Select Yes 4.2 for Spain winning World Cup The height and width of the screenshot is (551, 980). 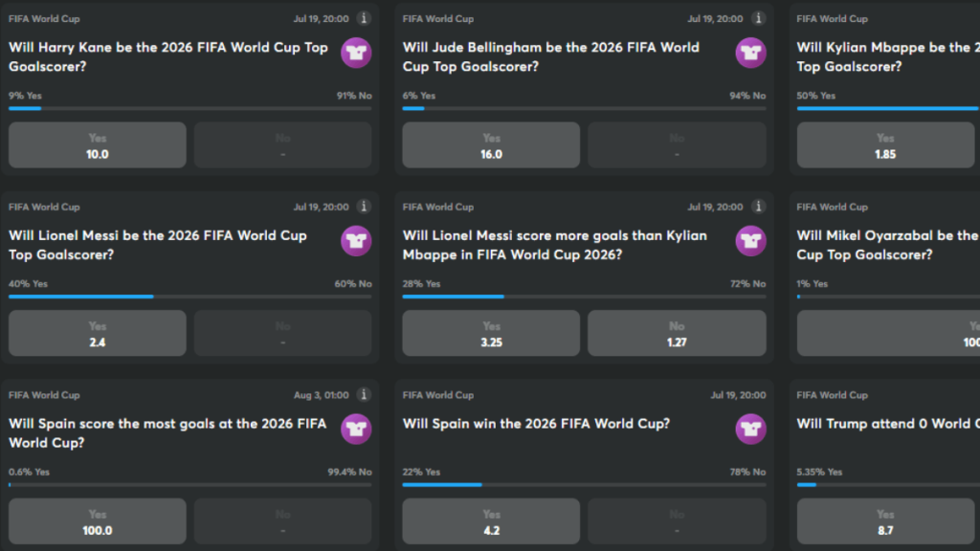coord(491,521)
